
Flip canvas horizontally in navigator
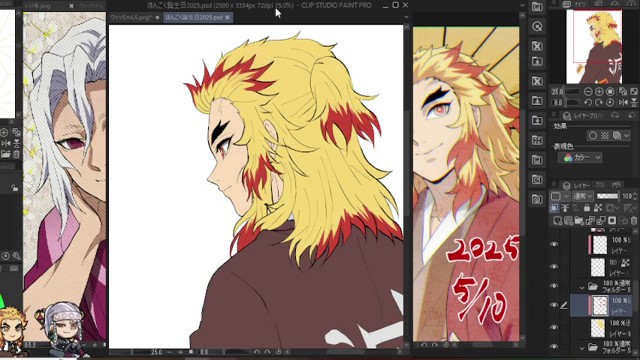coord(623,102)
